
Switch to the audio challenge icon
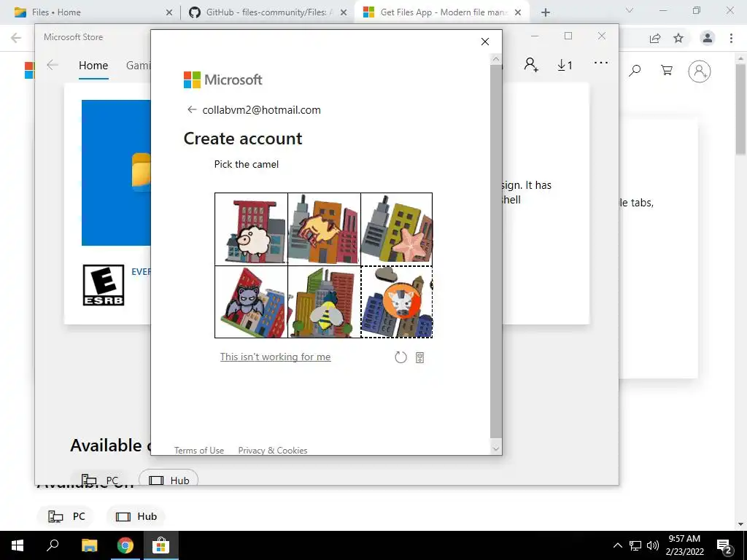click(x=419, y=357)
